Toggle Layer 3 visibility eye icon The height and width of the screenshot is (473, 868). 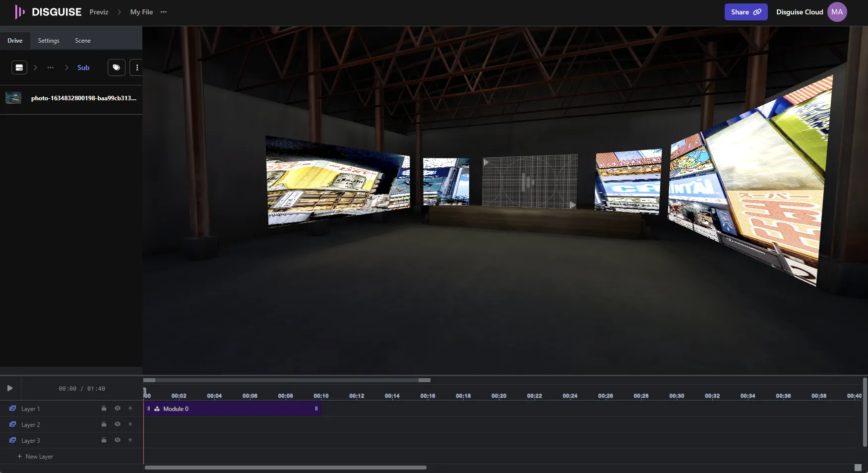pos(118,440)
